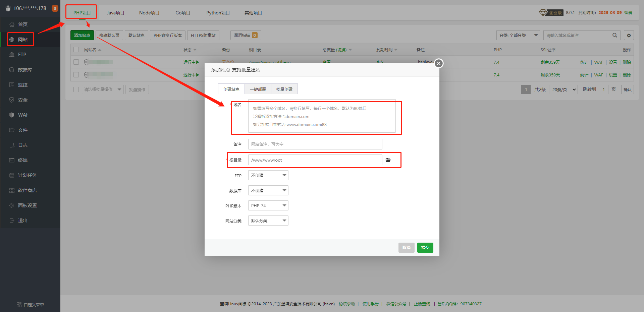Click the 备注 input field
Viewport: 644px width, 312px height.
tap(315, 144)
